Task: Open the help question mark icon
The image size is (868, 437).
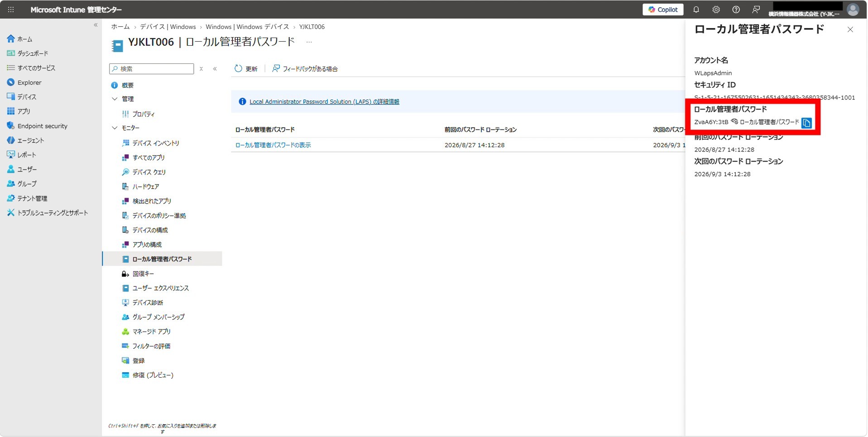Action: 736,9
